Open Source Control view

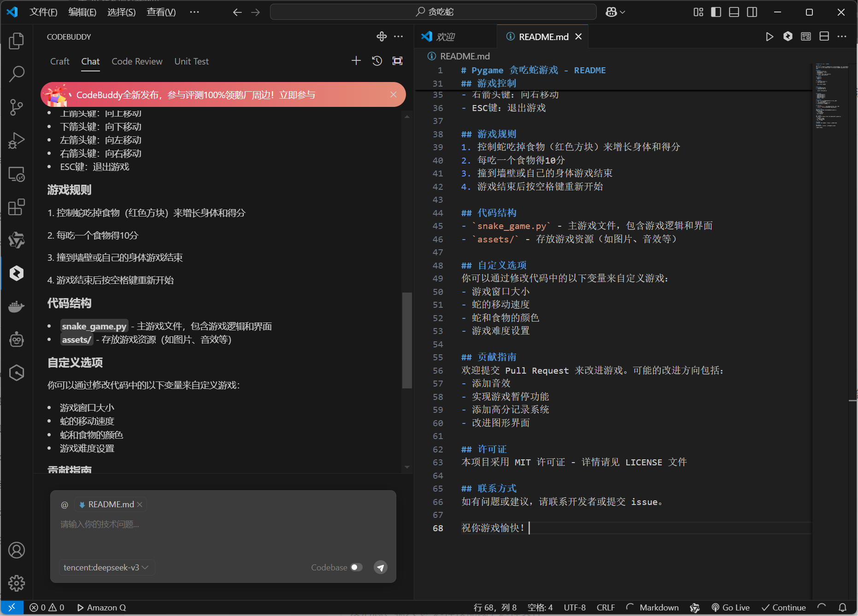click(x=17, y=107)
